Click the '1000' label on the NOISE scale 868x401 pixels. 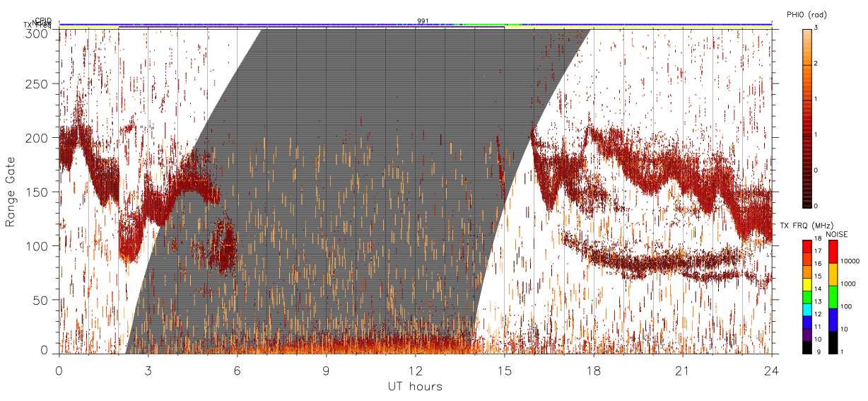pyautogui.click(x=848, y=284)
